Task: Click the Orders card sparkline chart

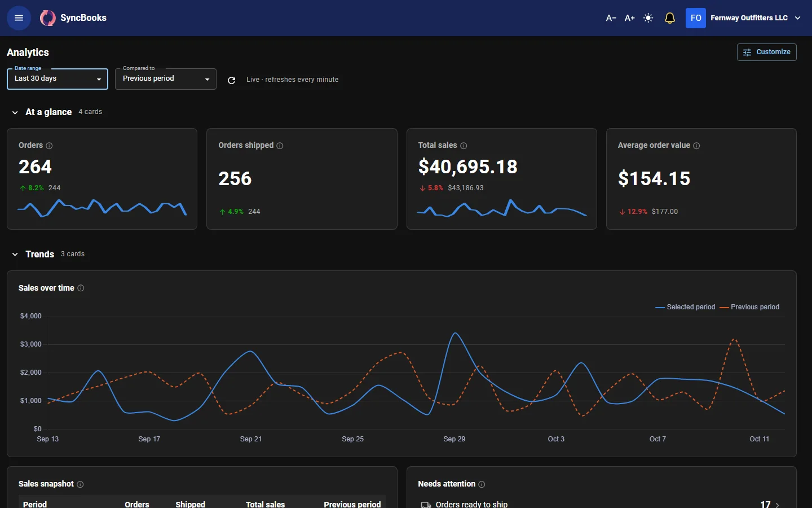Action: pos(102,208)
